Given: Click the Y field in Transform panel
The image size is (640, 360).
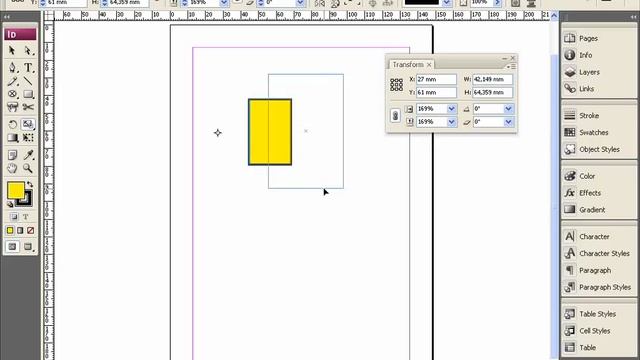Looking at the screenshot, I should [436, 93].
